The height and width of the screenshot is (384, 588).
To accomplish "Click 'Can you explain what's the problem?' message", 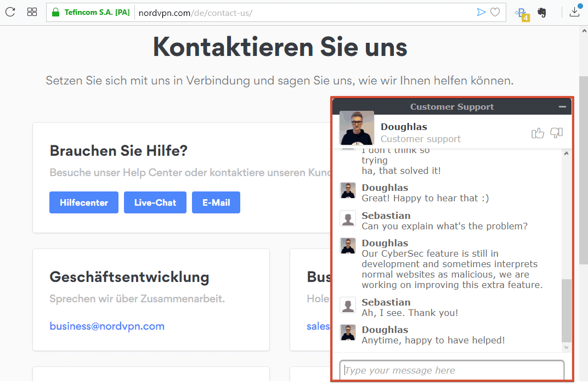I will 444,226.
